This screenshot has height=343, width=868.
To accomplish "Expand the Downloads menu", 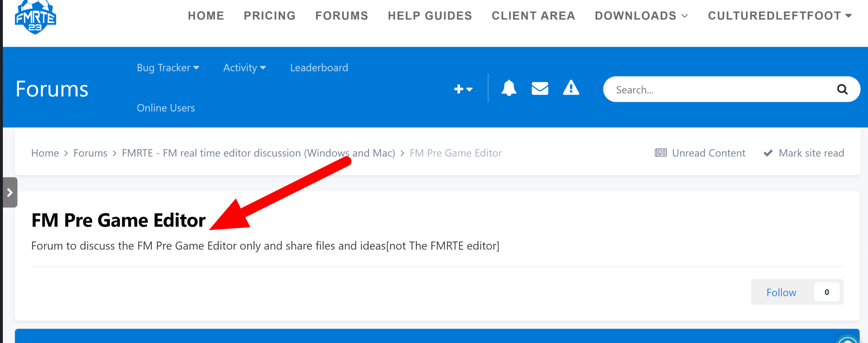I will 641,16.
